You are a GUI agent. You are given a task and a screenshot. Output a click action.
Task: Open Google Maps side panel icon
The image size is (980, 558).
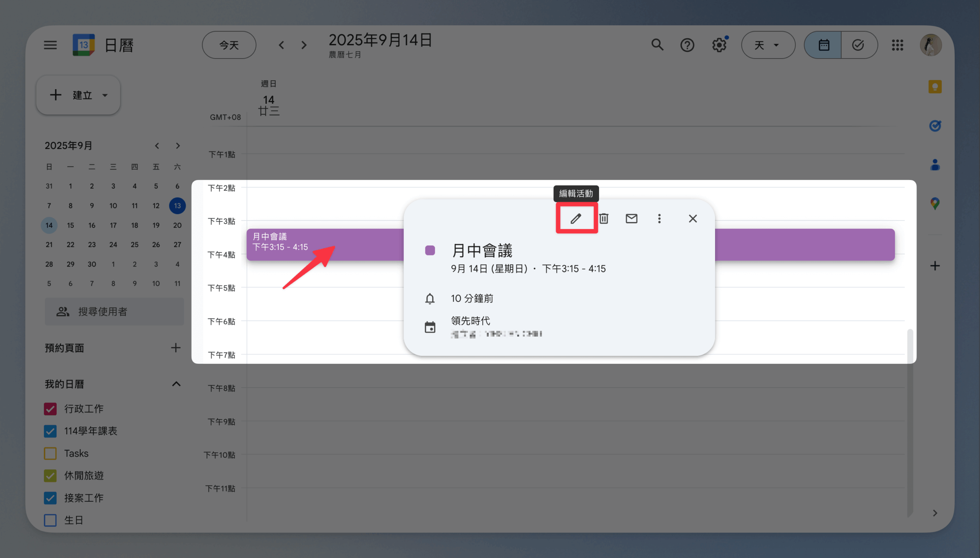935,203
